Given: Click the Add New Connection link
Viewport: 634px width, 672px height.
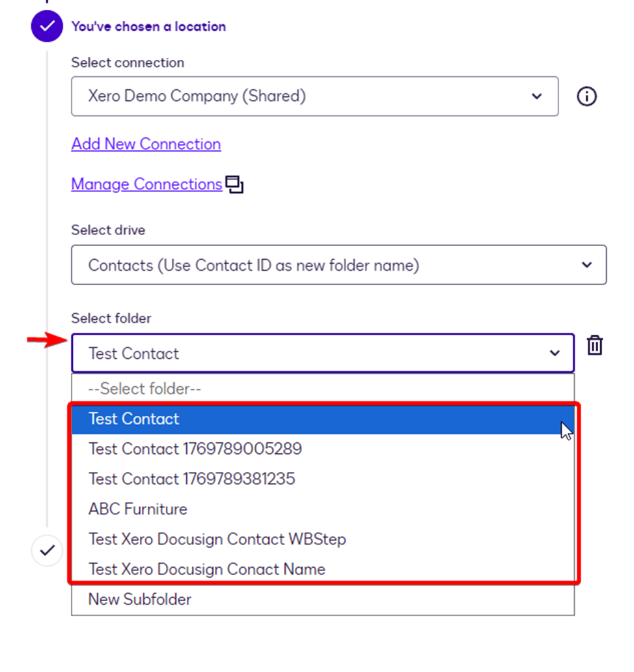Looking at the screenshot, I should pos(146,144).
